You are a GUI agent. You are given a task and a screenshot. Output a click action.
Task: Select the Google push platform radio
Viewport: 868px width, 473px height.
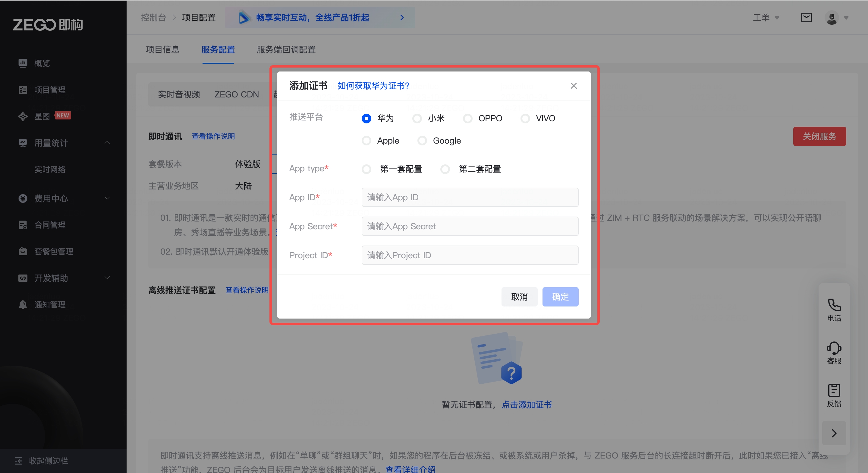pyautogui.click(x=422, y=141)
